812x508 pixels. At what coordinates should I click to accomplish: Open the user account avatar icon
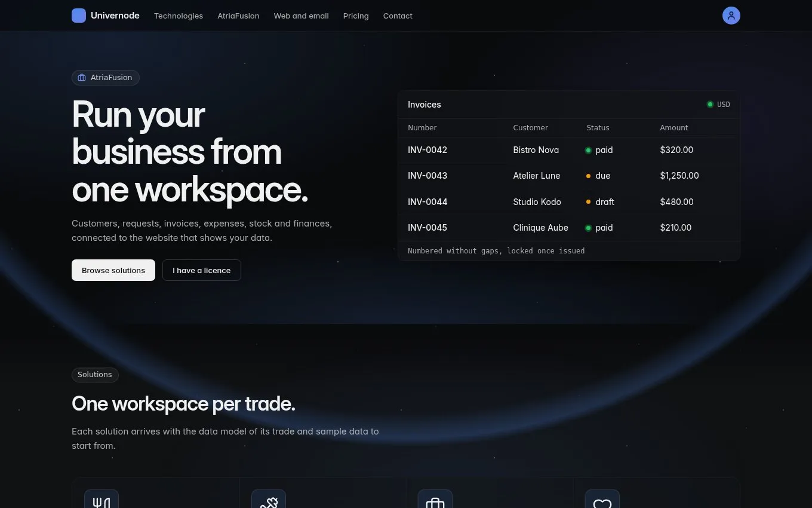(731, 16)
